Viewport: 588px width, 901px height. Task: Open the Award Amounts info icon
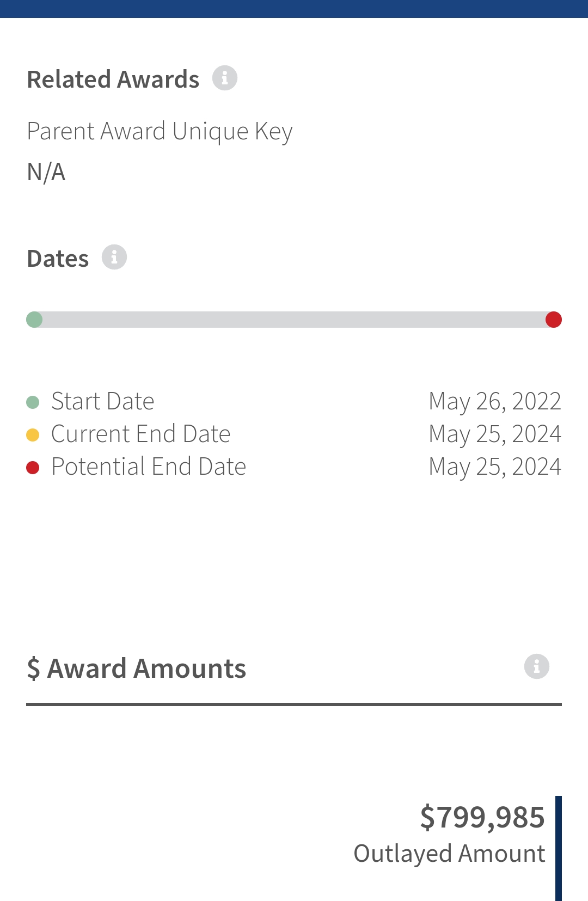pyautogui.click(x=537, y=666)
